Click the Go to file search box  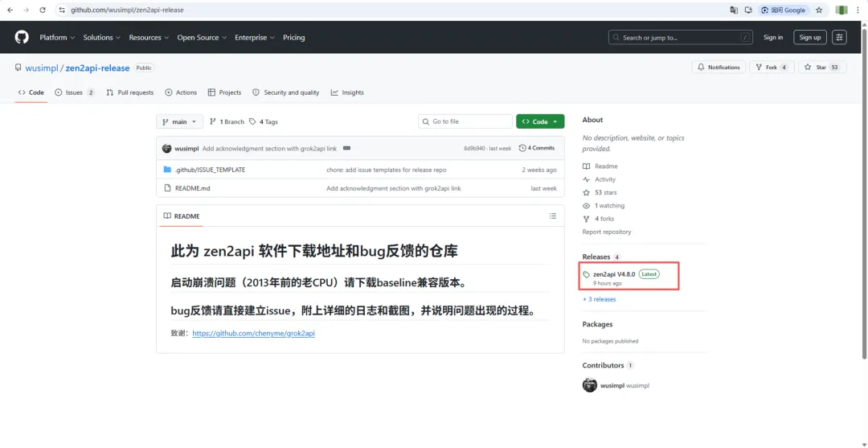pos(465,121)
